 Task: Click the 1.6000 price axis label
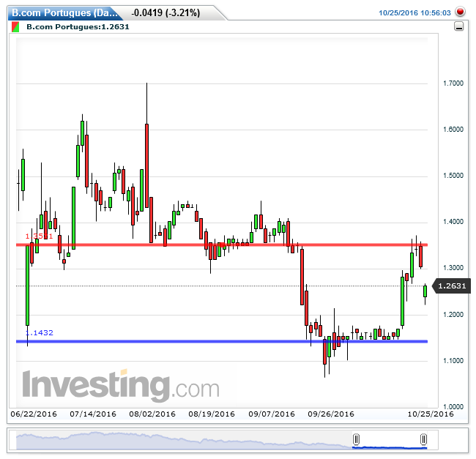[453, 130]
